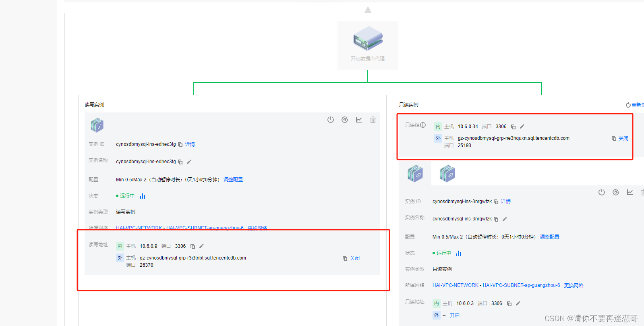644x326 pixels.
Task: Copy internal address 10.6.0.9 port 3306
Action: (x=193, y=246)
